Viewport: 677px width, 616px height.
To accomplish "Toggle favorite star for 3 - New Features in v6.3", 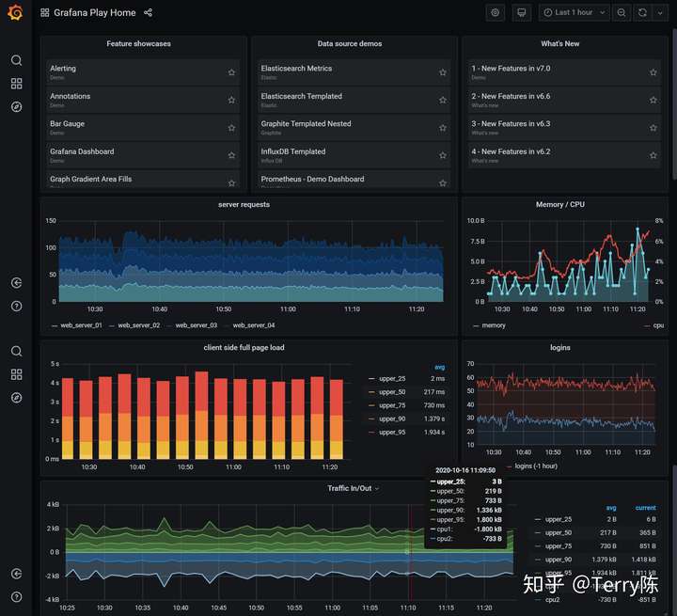I will 653,128.
